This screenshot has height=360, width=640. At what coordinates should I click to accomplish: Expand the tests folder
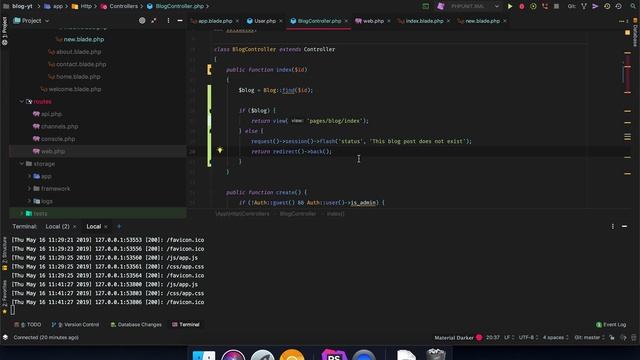(22, 213)
